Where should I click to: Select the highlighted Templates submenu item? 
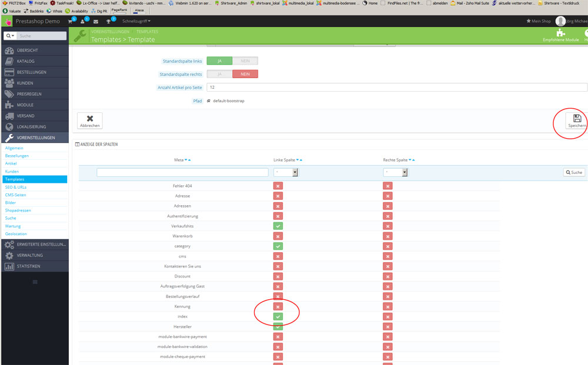click(35, 179)
